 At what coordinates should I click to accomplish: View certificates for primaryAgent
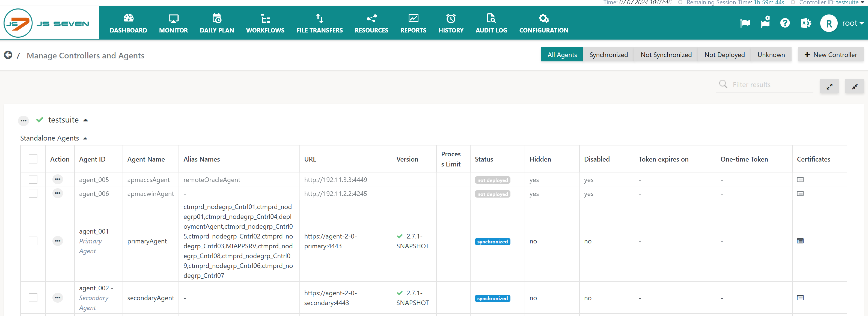[x=800, y=241]
